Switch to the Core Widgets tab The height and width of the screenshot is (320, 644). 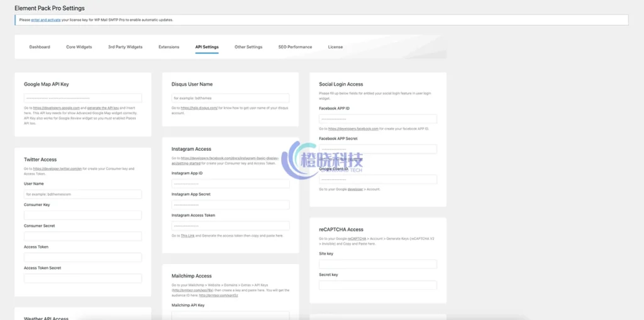point(79,47)
